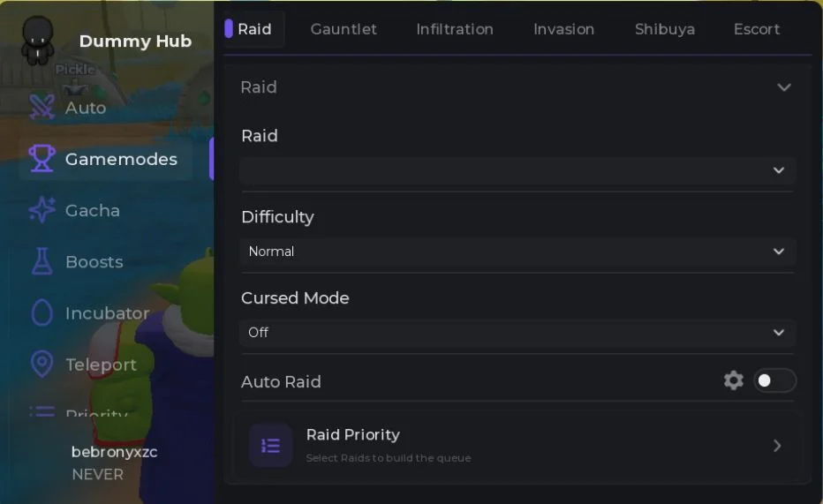This screenshot has width=823, height=504.
Task: Switch to the Gauntlet tab
Action: [x=344, y=29]
